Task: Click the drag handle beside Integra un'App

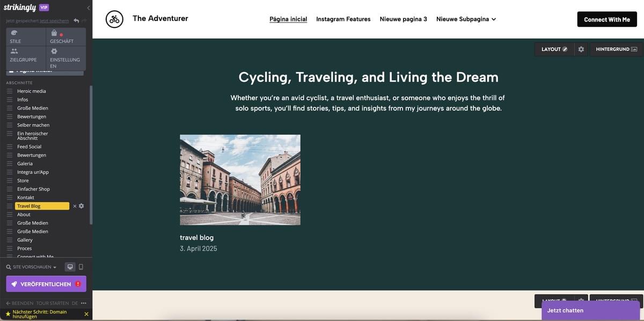Action: (10, 172)
